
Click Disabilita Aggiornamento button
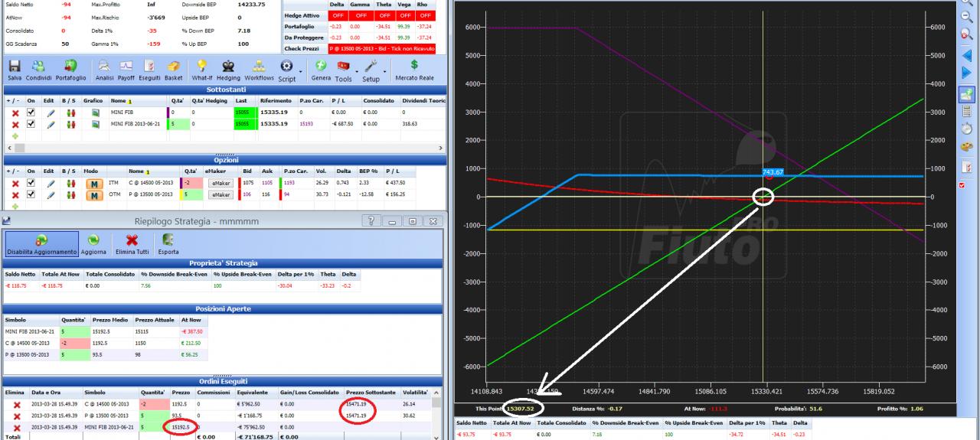(41, 243)
